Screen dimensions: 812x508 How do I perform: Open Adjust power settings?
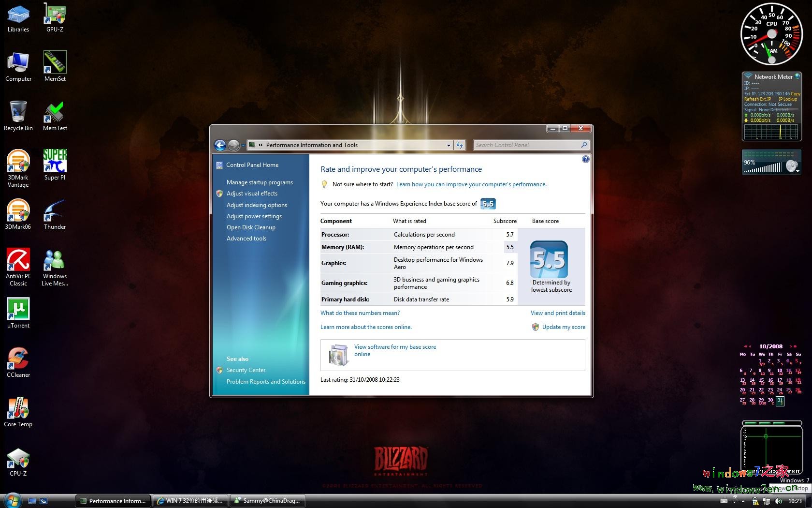point(254,216)
